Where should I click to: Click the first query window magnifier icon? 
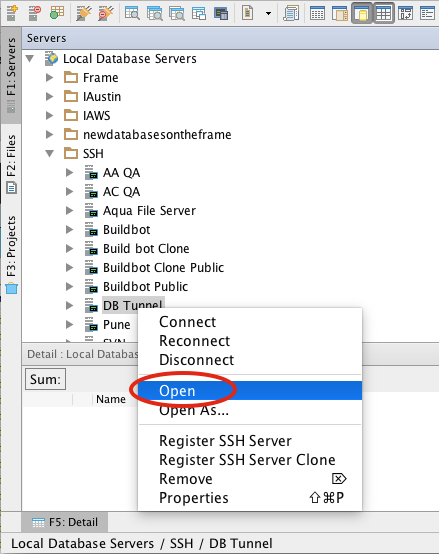[x=132, y=13]
